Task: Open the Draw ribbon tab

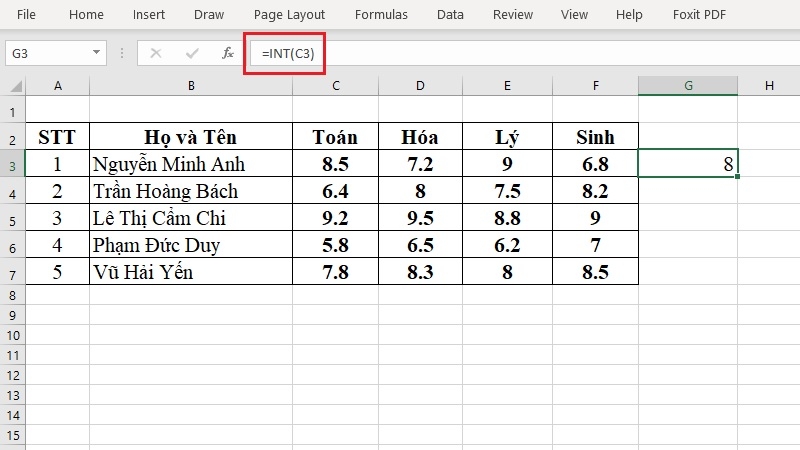Action: tap(209, 15)
